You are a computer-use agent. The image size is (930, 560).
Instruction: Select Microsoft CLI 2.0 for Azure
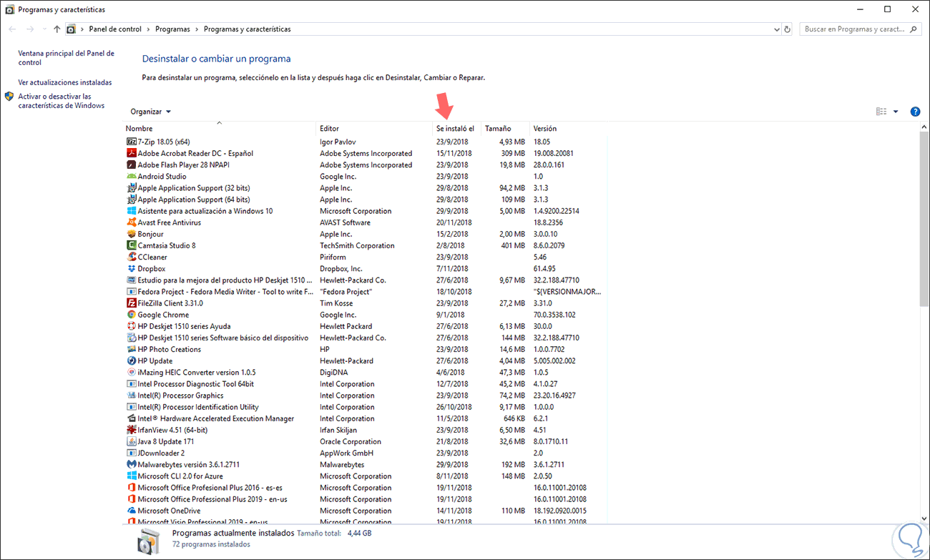tap(365, 476)
